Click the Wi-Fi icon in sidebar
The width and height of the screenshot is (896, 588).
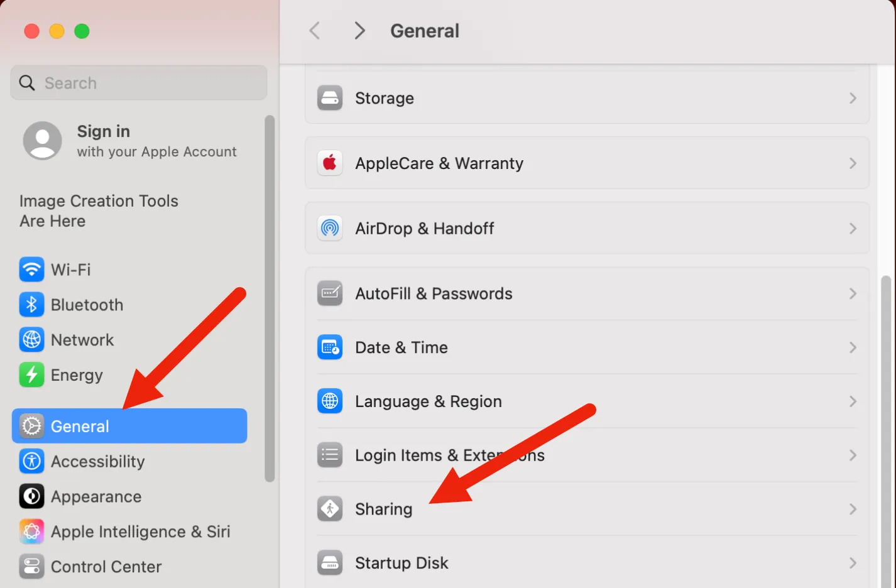pyautogui.click(x=31, y=269)
